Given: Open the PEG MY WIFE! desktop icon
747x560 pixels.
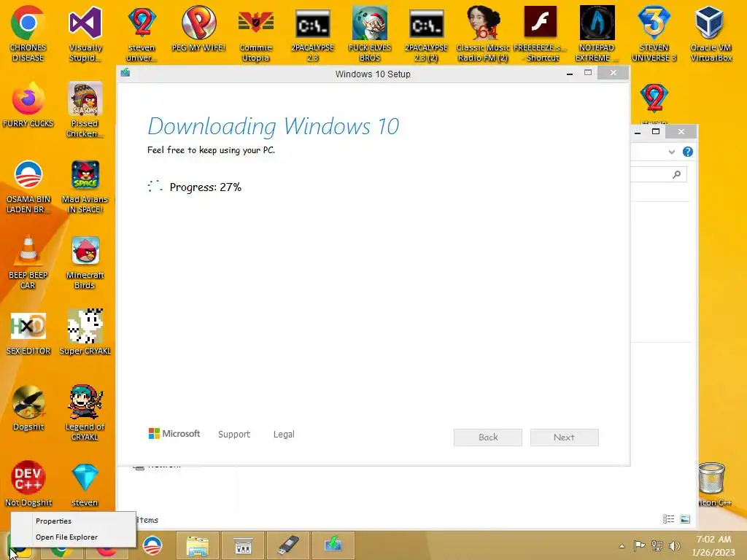Looking at the screenshot, I should tap(198, 28).
